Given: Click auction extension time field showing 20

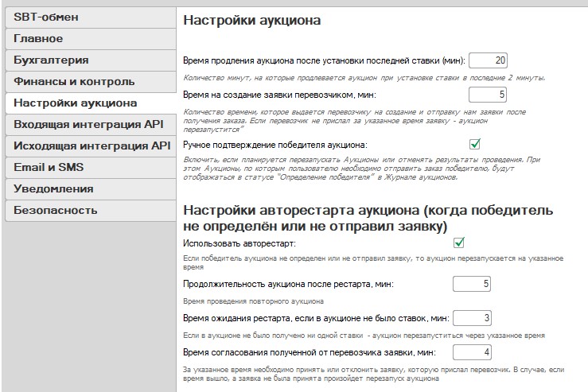Looking at the screenshot, I should pos(488,60).
